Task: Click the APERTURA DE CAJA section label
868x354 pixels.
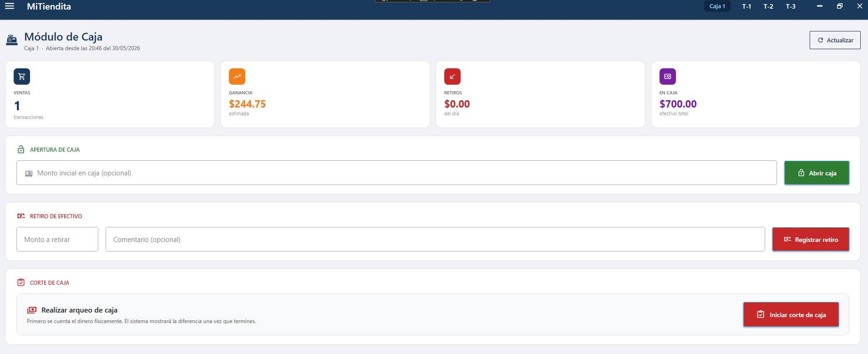Action: coord(55,149)
